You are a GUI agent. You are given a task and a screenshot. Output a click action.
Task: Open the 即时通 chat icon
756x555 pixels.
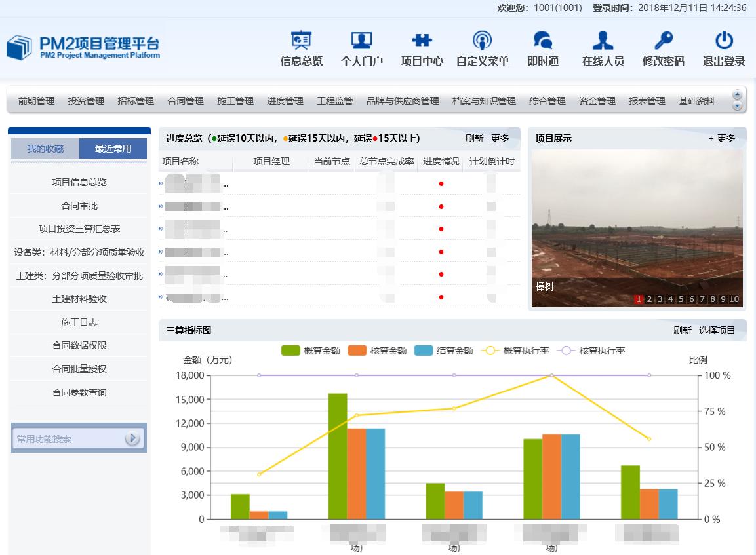click(542, 41)
